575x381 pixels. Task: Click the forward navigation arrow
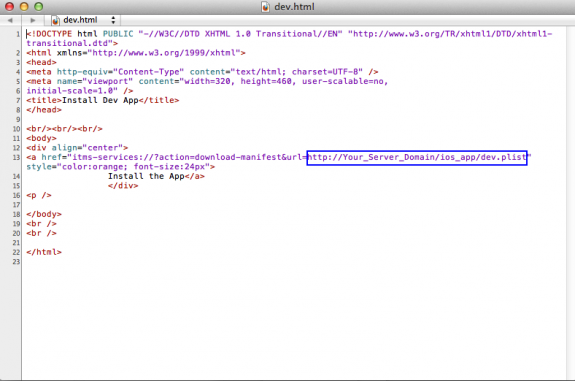[x=33, y=20]
